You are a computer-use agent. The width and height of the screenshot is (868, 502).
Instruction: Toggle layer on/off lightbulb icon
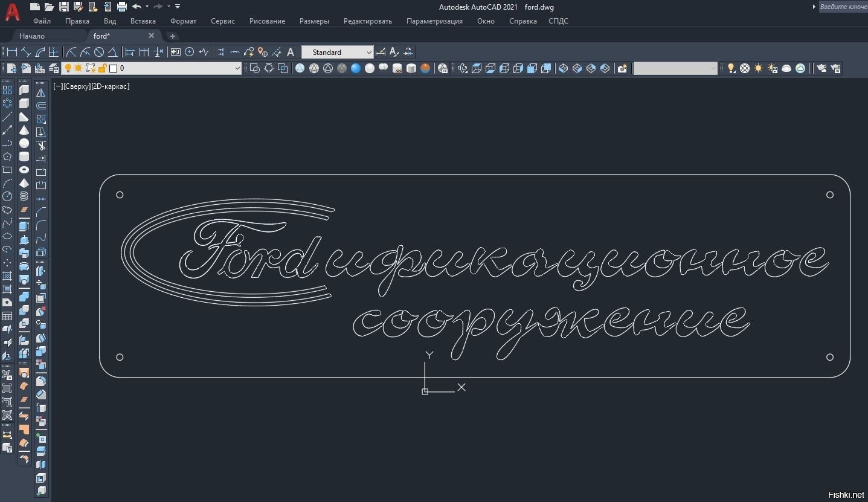pyautogui.click(x=68, y=68)
